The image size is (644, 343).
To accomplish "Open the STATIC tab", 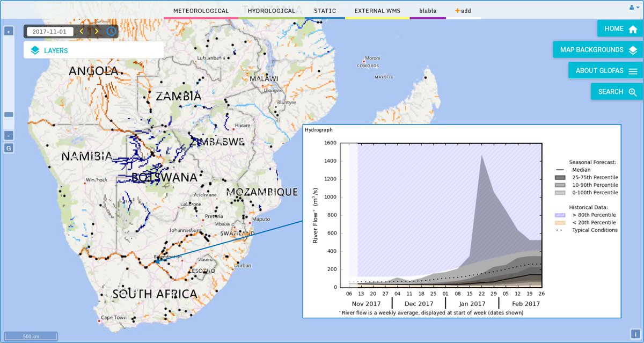I will click(325, 11).
